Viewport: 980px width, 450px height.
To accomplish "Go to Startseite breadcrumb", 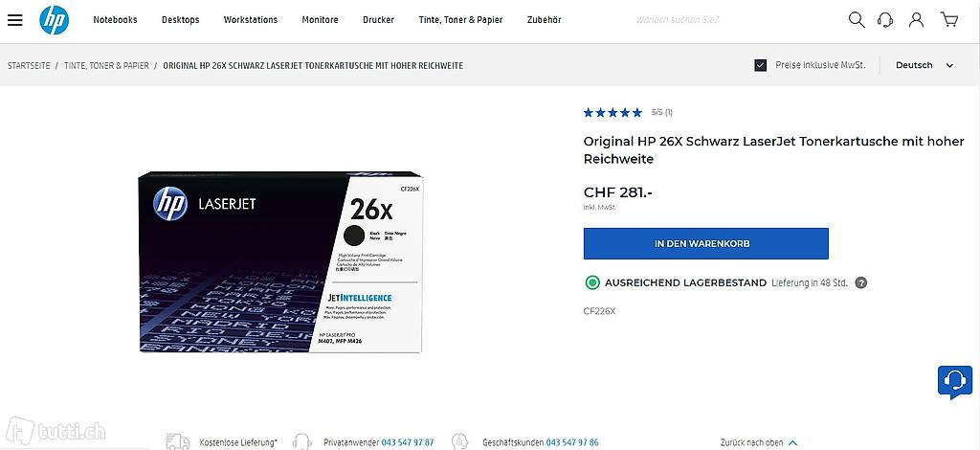I will pyautogui.click(x=29, y=66).
